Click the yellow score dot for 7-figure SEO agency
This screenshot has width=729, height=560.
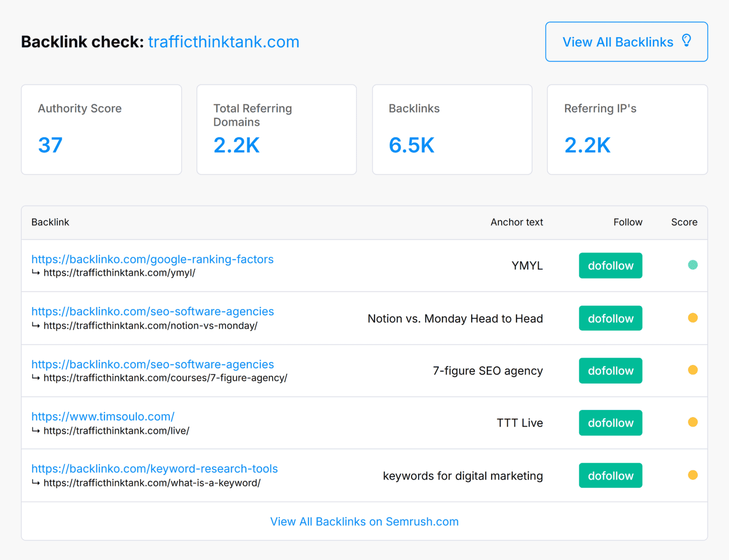[x=693, y=370]
